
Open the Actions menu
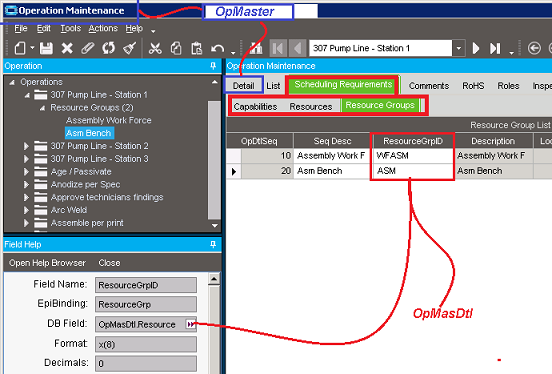(x=103, y=29)
